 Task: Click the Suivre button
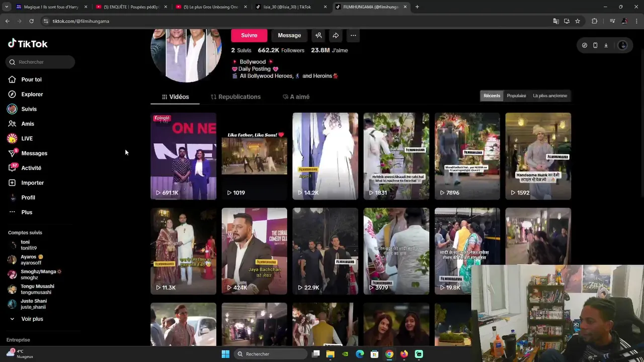[249, 35]
